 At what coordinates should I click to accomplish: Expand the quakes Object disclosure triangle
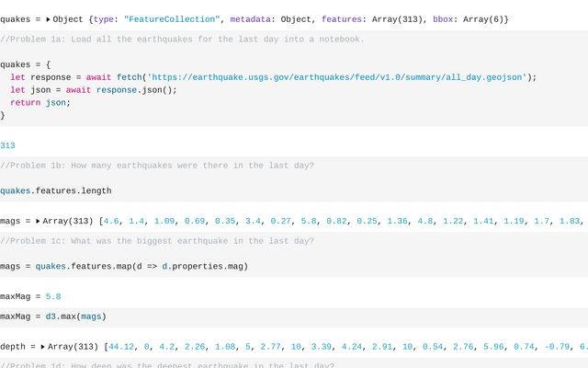48,19
